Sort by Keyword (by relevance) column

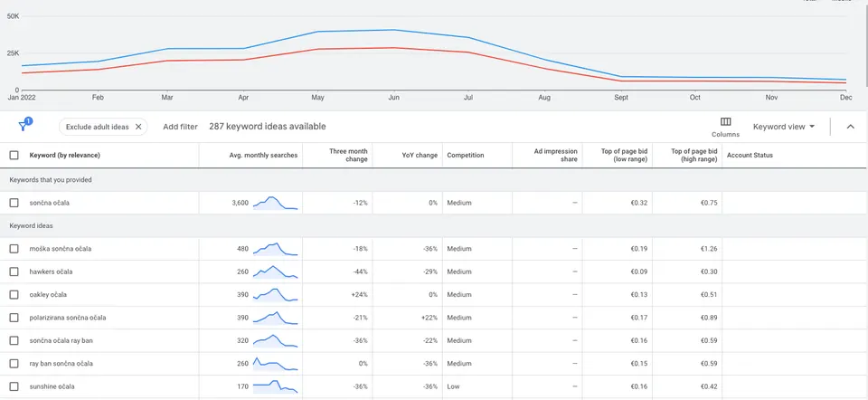tap(65, 156)
